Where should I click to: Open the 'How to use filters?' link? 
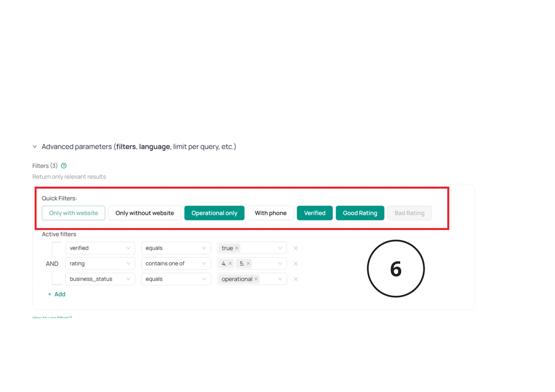point(52,317)
